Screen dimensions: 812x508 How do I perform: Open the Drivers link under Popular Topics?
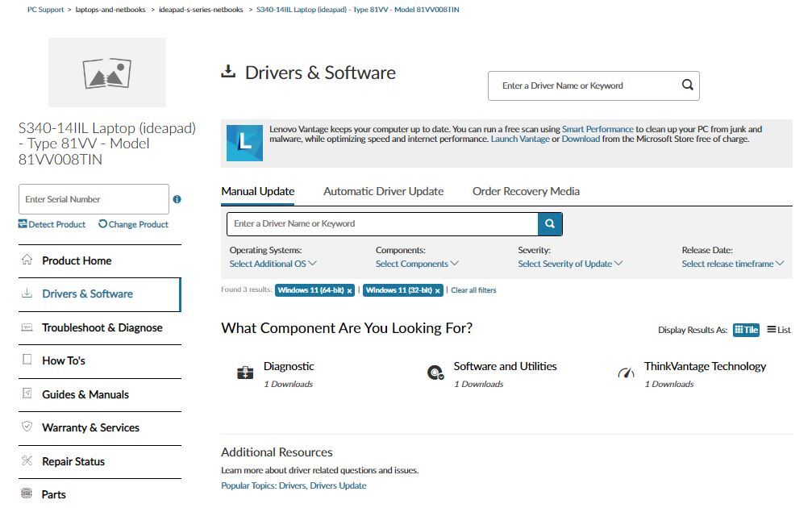(292, 485)
